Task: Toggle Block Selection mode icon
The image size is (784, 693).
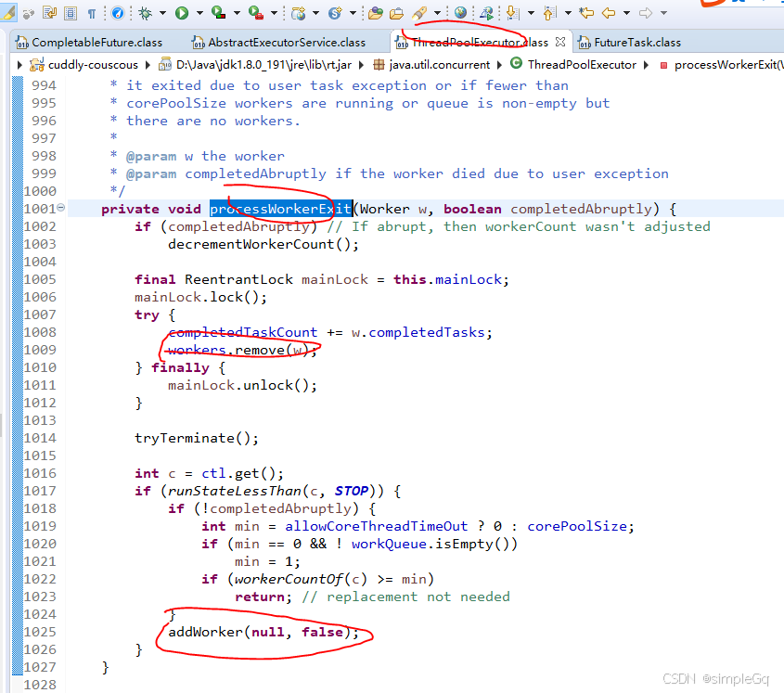Action: 71,13
